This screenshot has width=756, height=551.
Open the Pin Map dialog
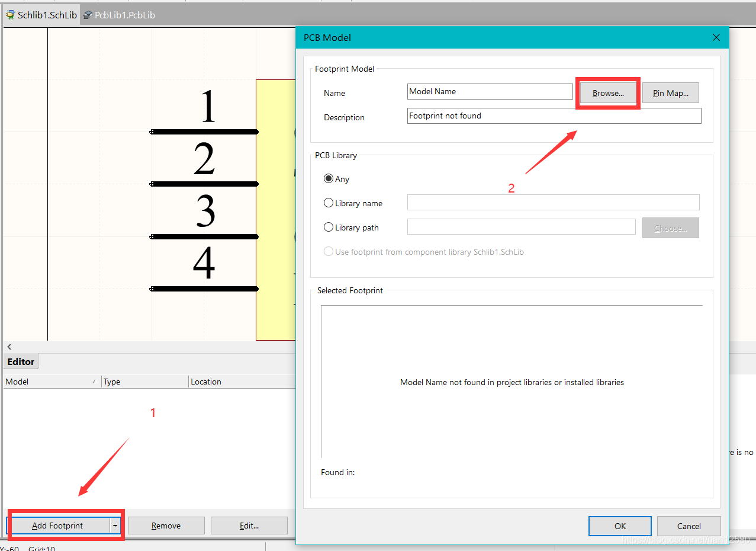(x=671, y=93)
